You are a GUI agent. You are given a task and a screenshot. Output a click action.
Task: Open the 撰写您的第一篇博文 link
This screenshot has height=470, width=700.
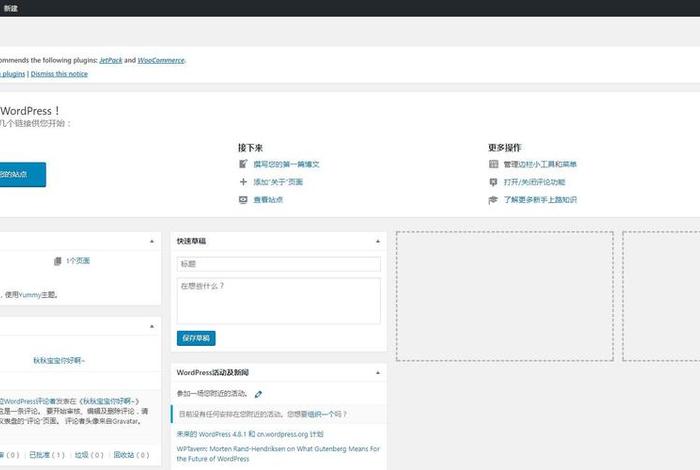286,164
